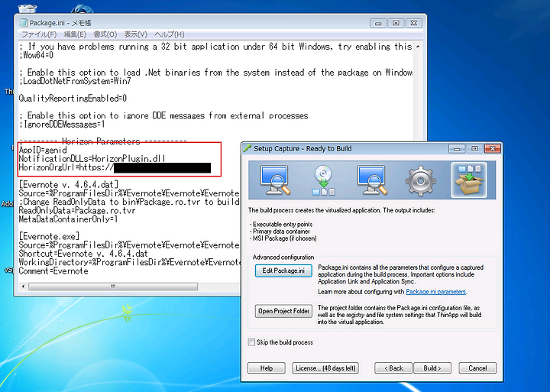Click the Cancel button in Setup Capture

[x=477, y=368]
